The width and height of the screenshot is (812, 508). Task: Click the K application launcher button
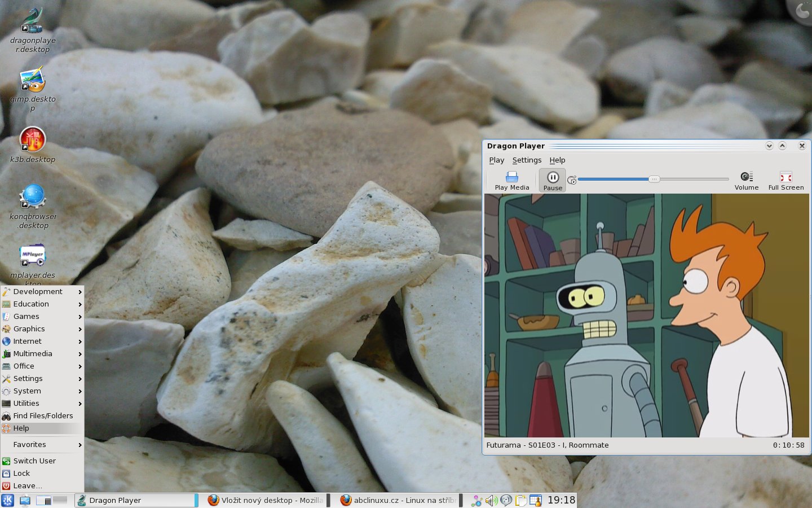point(7,500)
